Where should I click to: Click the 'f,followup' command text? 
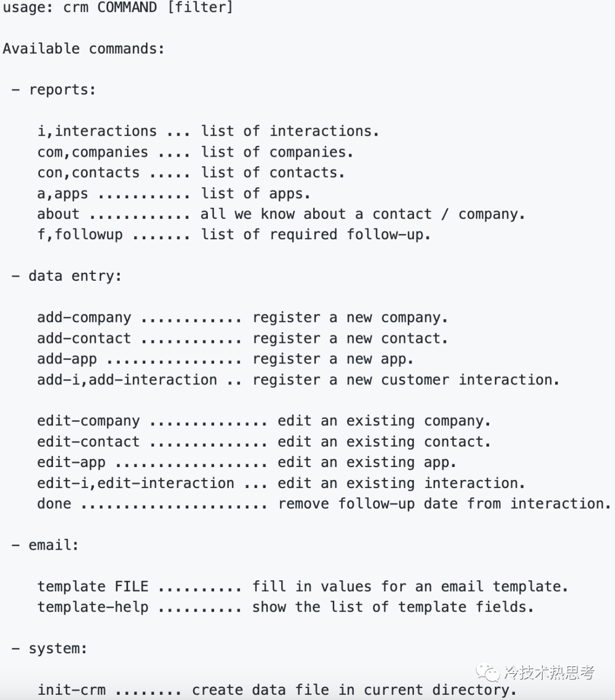pyautogui.click(x=80, y=235)
